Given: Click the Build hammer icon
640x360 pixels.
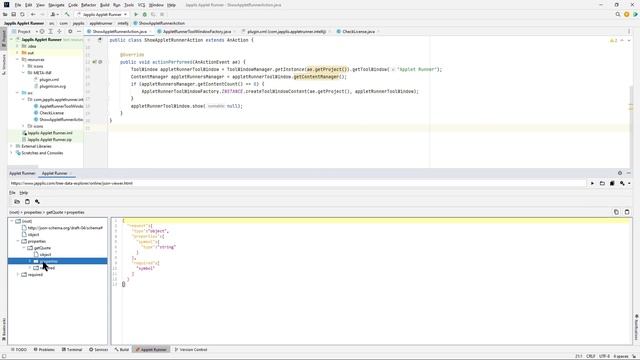Looking at the screenshot, I should (67, 14).
